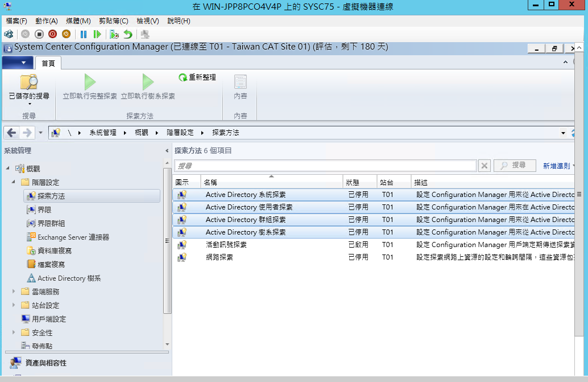Open the 說明(H) menu
The height and width of the screenshot is (382, 588).
(179, 21)
